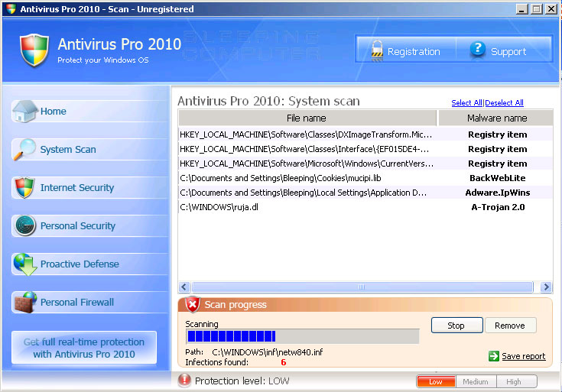This screenshot has width=562, height=392.
Task: Open the Support button
Action: pyautogui.click(x=503, y=50)
